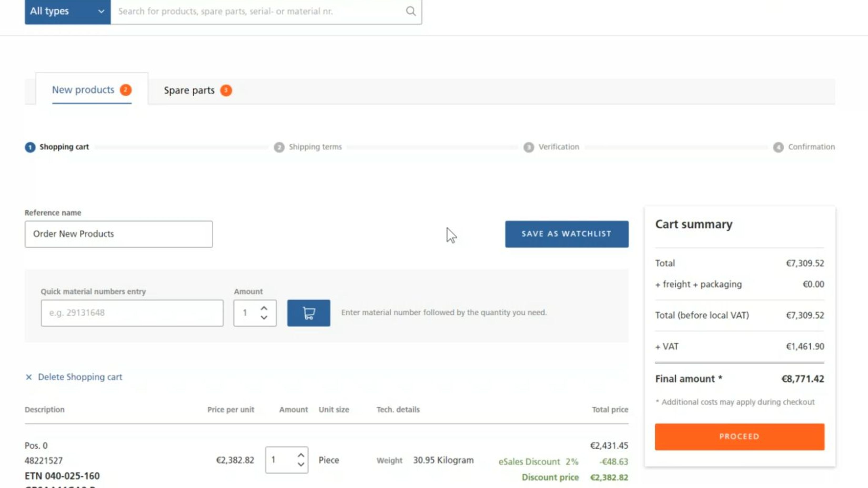
Task: Switch to the Spare parts tab
Action: (189, 90)
